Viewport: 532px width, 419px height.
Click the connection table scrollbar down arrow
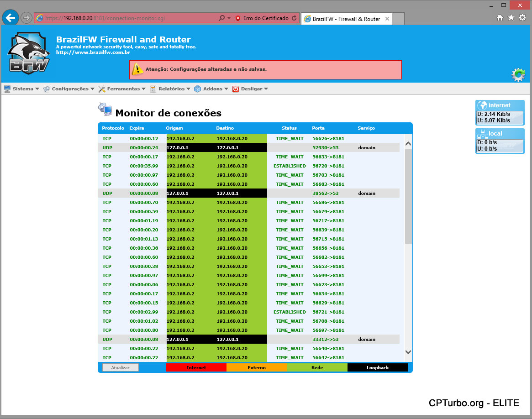(x=408, y=352)
